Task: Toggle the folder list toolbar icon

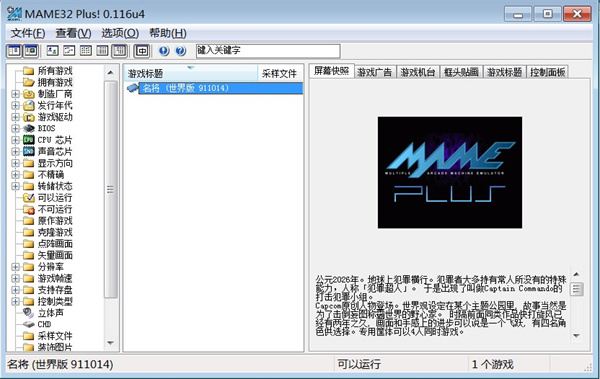Action: pos(14,51)
